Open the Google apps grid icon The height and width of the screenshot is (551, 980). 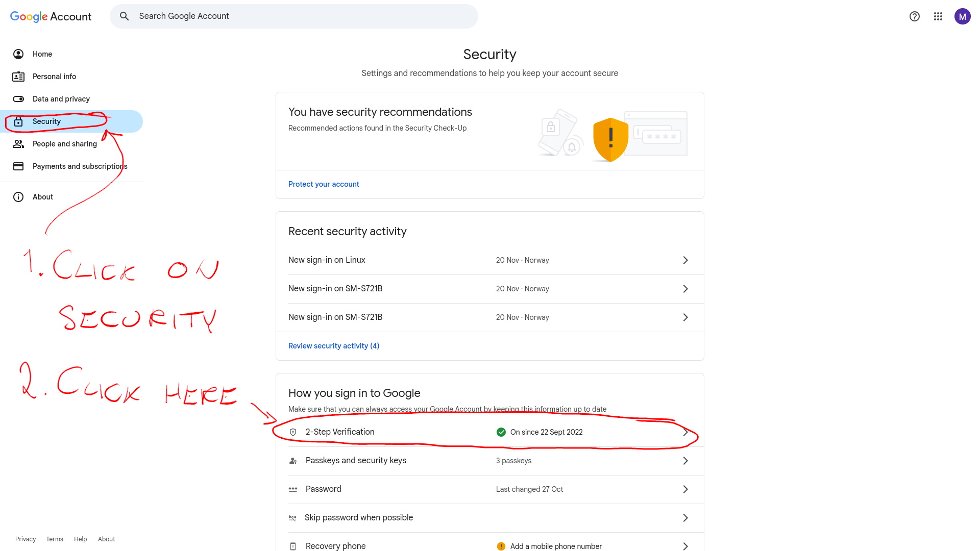(x=938, y=16)
